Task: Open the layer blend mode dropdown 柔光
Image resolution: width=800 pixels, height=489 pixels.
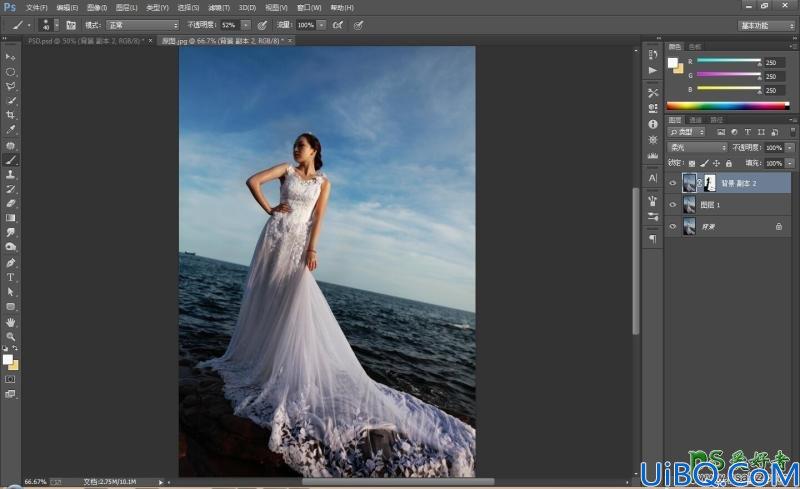Action: click(697, 148)
